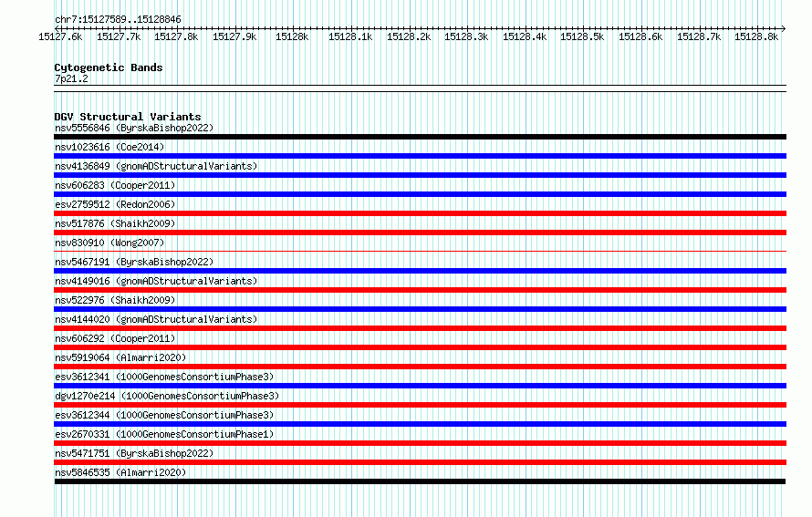Click the nsv5556846 (ByrskaBishop2022) label
Screen dimensions: 812x517
(134, 128)
